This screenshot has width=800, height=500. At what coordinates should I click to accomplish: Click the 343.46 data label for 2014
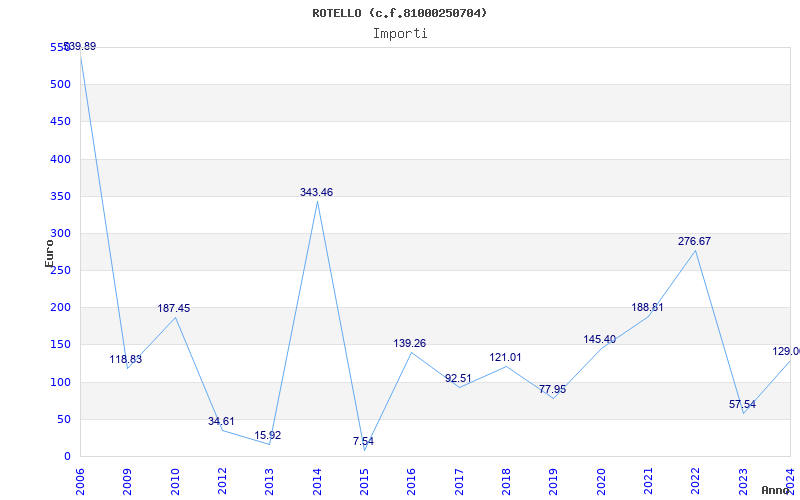pyautogui.click(x=316, y=192)
